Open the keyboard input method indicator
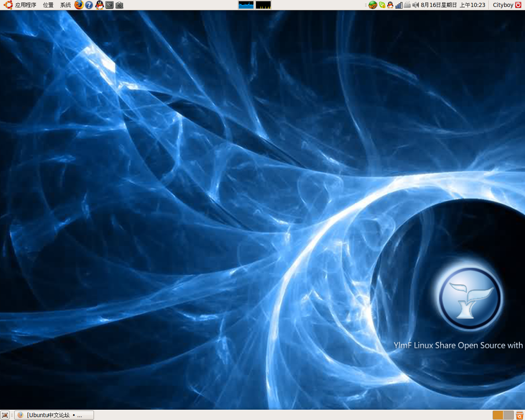The height and width of the screenshot is (420, 525). pos(407,5)
